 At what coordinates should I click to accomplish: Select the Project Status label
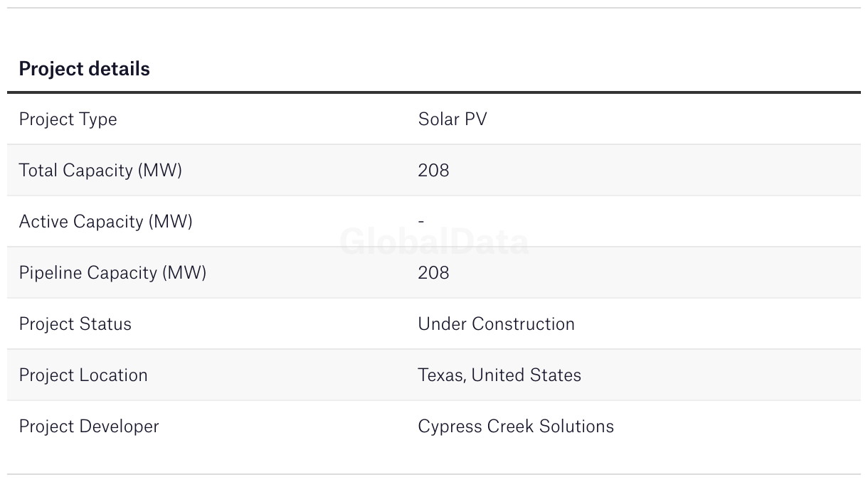(x=75, y=324)
